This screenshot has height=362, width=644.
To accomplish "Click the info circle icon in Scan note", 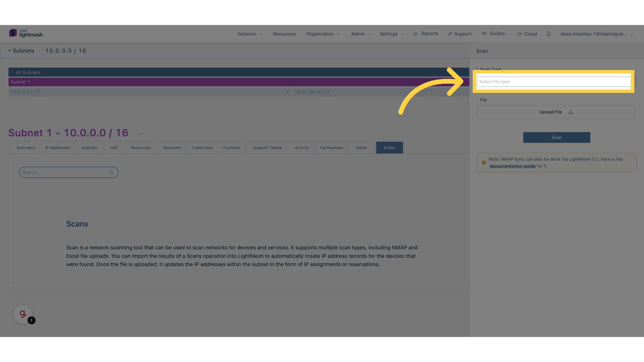I will click(x=484, y=162).
